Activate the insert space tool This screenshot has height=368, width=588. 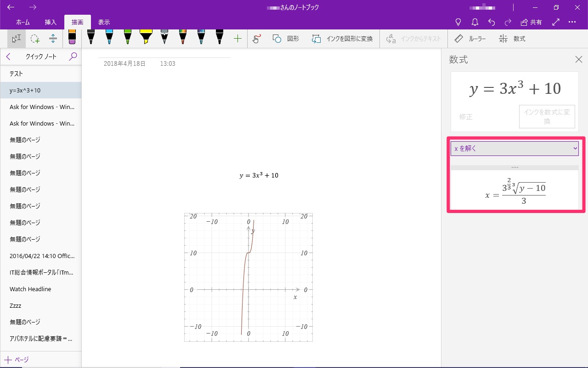(53, 39)
